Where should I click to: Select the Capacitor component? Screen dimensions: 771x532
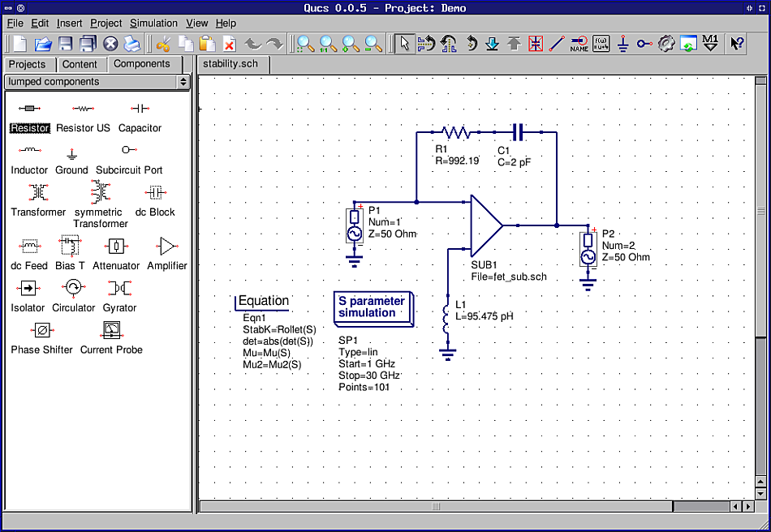[x=139, y=118]
